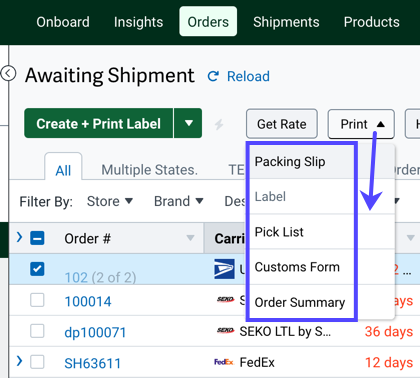Image resolution: width=420 pixels, height=378 pixels.
Task: Click the FedEx carrier name text
Action: click(257, 362)
